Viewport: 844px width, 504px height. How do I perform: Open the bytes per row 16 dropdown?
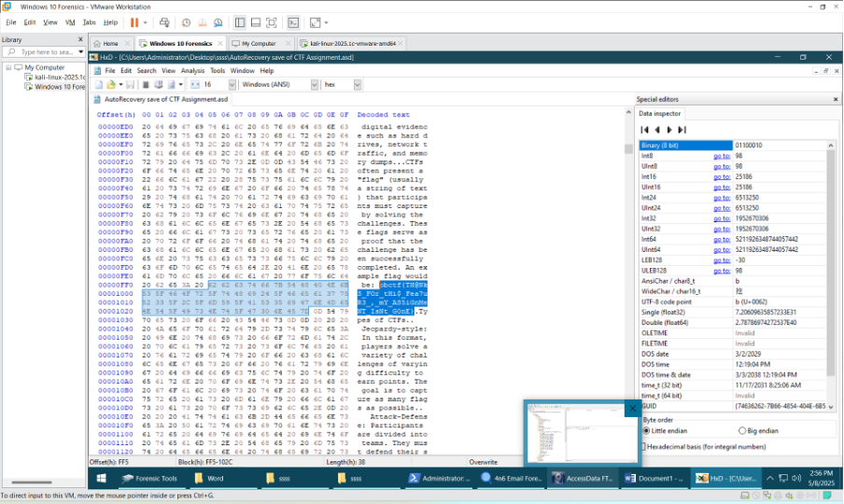click(232, 84)
